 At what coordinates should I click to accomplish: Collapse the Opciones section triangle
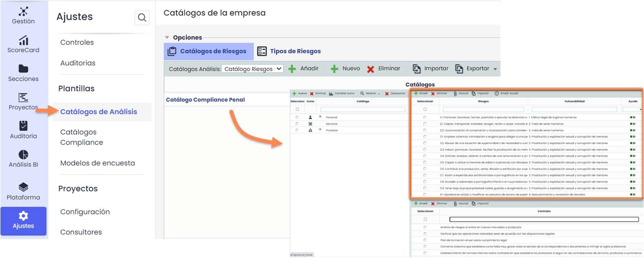[x=167, y=38]
